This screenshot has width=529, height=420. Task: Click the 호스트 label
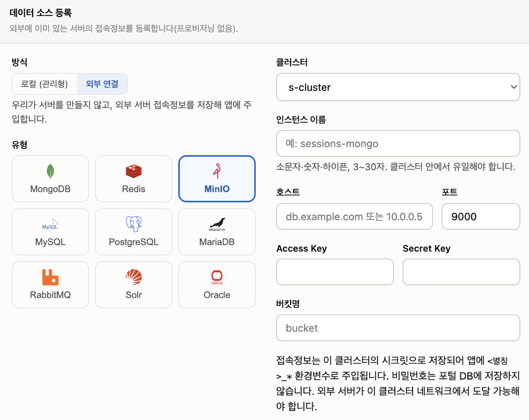click(288, 192)
